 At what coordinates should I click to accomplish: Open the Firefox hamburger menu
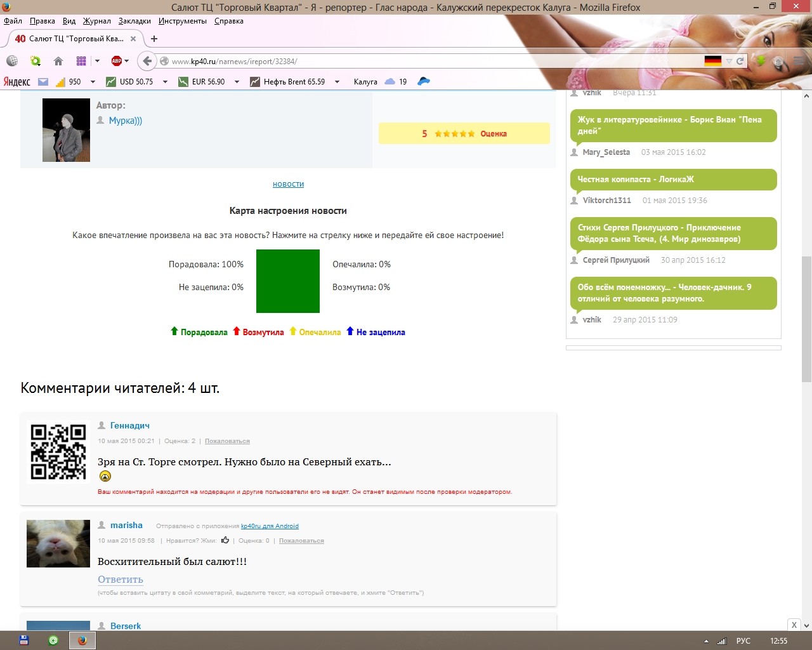(798, 61)
